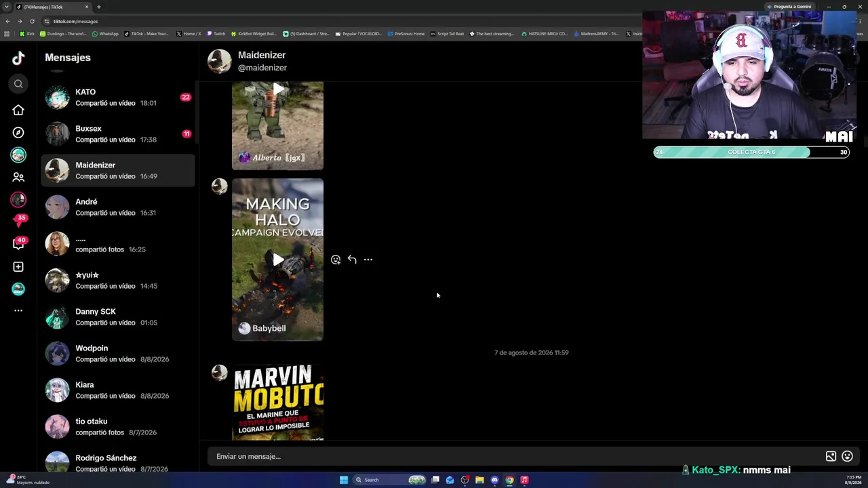The width and height of the screenshot is (868, 488).
Task: Play the Making Halo video
Action: (x=278, y=260)
